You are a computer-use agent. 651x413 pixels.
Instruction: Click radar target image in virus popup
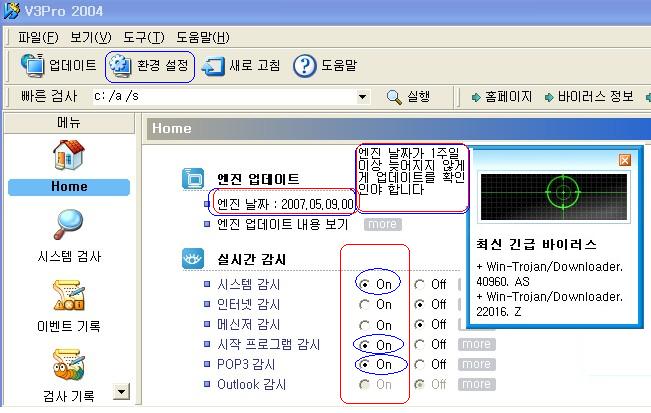(x=554, y=197)
